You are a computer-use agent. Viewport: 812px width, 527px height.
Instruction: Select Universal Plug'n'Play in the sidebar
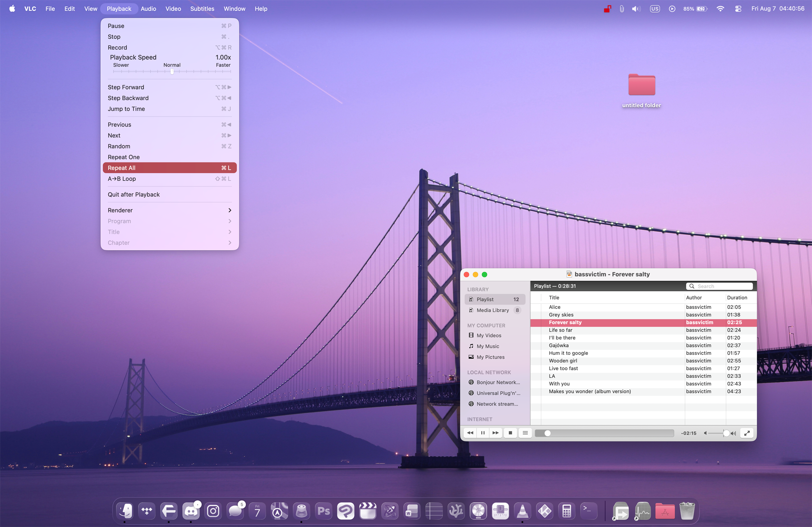pyautogui.click(x=494, y=393)
